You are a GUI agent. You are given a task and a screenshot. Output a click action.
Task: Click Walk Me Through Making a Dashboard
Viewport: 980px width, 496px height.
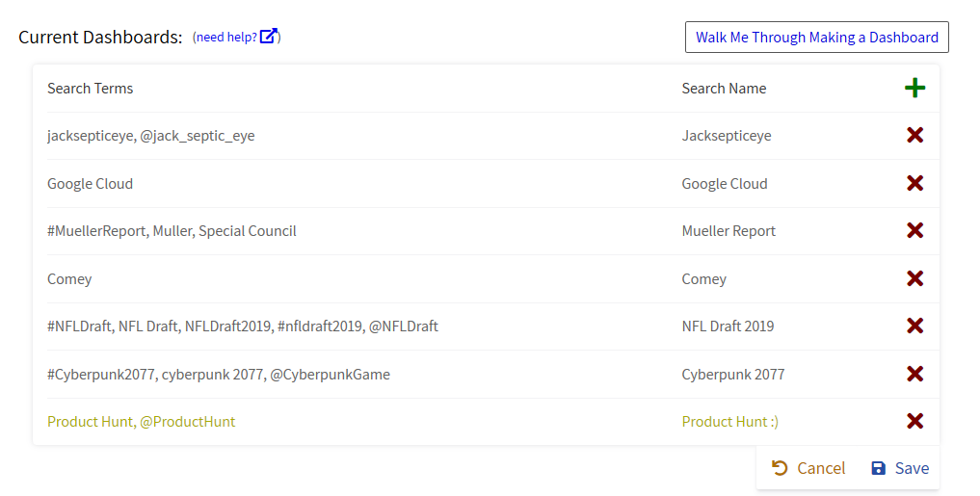click(x=817, y=38)
